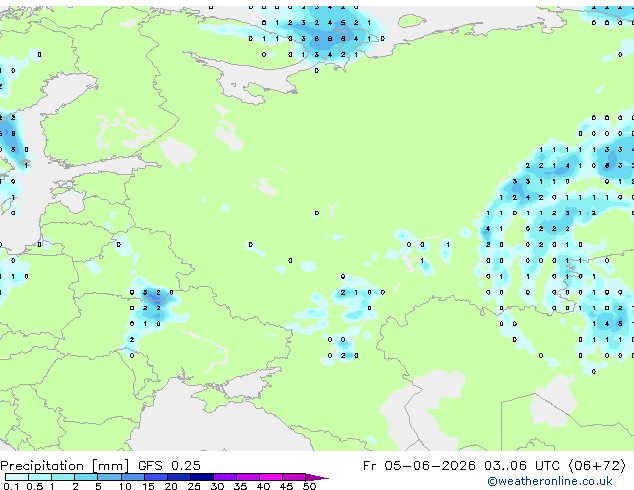The width and height of the screenshot is (634, 490).
Task: Pick the 40–45 mm magenta legend swatch
Action: (271, 477)
